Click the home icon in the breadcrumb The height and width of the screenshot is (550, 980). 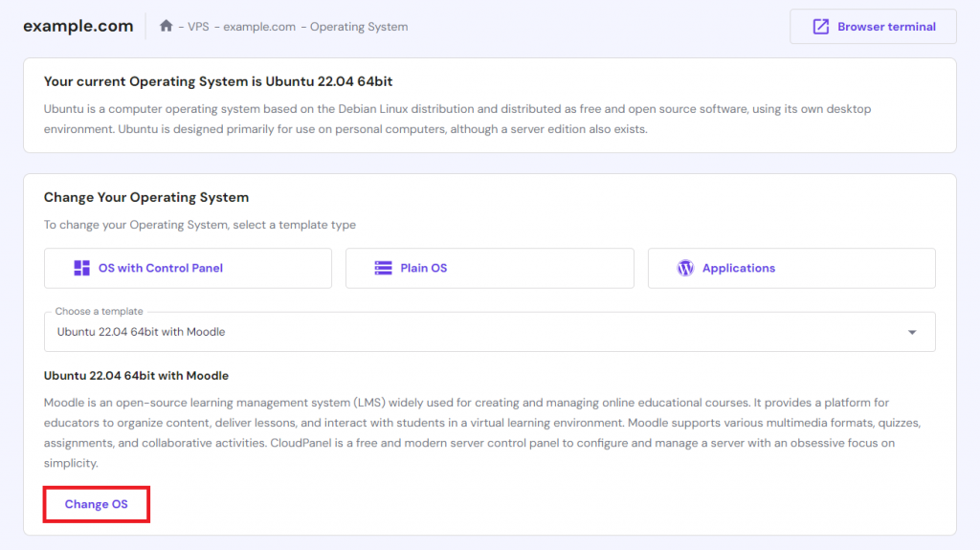click(167, 27)
